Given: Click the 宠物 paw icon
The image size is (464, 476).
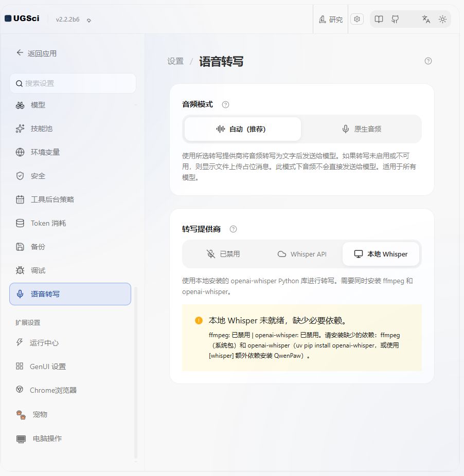Looking at the screenshot, I should (21, 415).
